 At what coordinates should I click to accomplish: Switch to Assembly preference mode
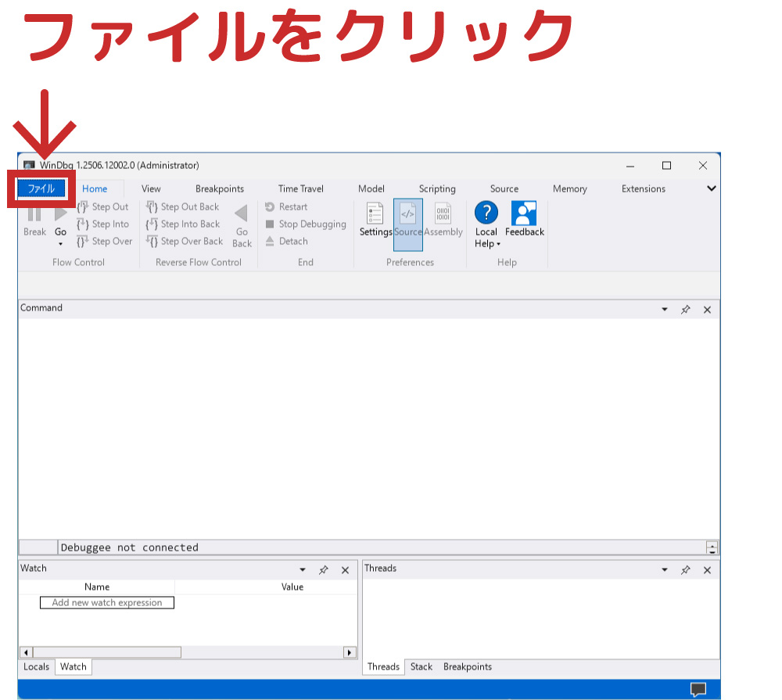(443, 214)
